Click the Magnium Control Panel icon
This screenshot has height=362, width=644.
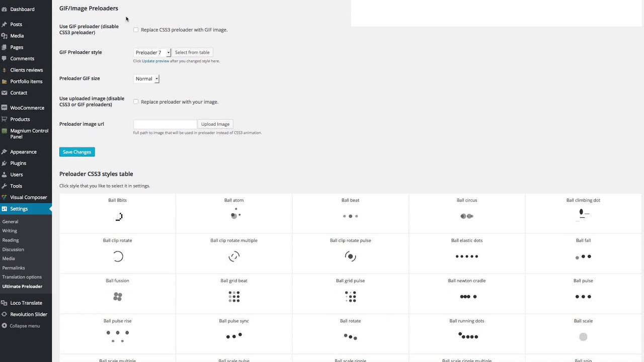click(x=4, y=131)
